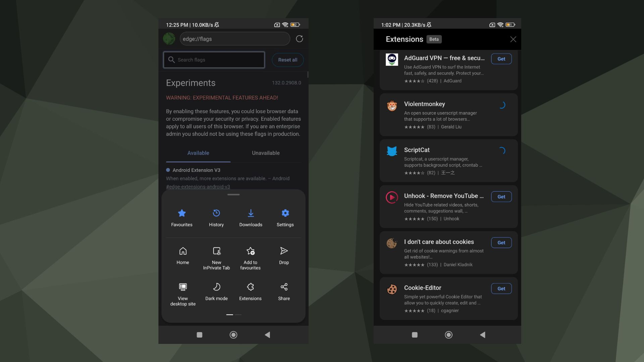The height and width of the screenshot is (362, 644).
Task: Open New InPrivate Tab
Action: (216, 257)
